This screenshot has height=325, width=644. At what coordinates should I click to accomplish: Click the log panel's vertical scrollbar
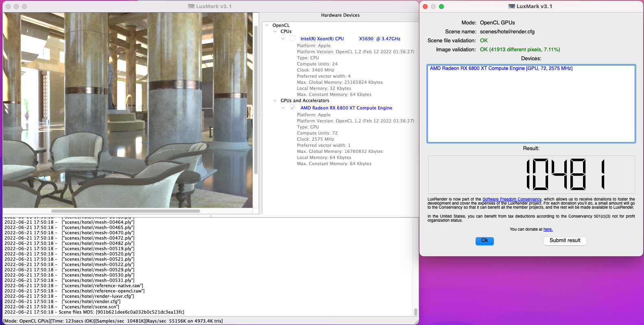[416, 312]
